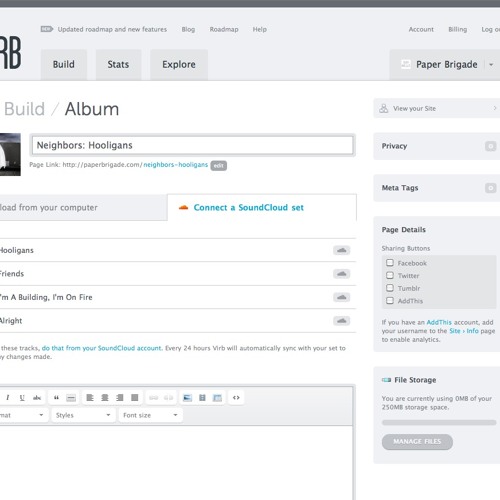Open the neighbors-hooligans page link
Viewport: 500px width, 500px height.
tap(175, 165)
